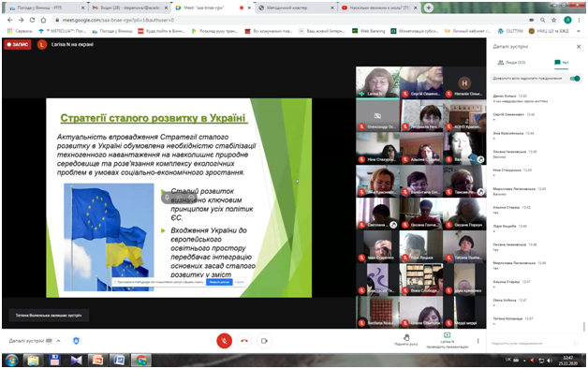
Task: Open File Explorer from the taskbar
Action: [x=33, y=361]
